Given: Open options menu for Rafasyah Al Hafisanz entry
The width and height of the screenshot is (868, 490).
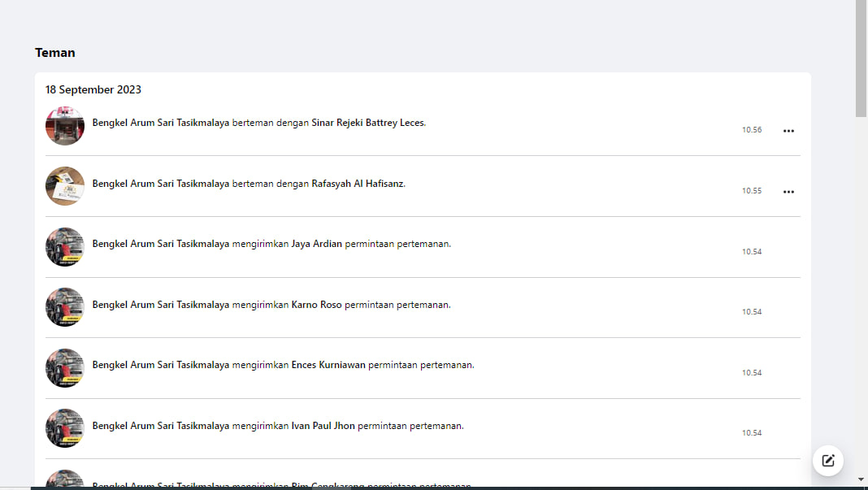Looking at the screenshot, I should tap(788, 192).
